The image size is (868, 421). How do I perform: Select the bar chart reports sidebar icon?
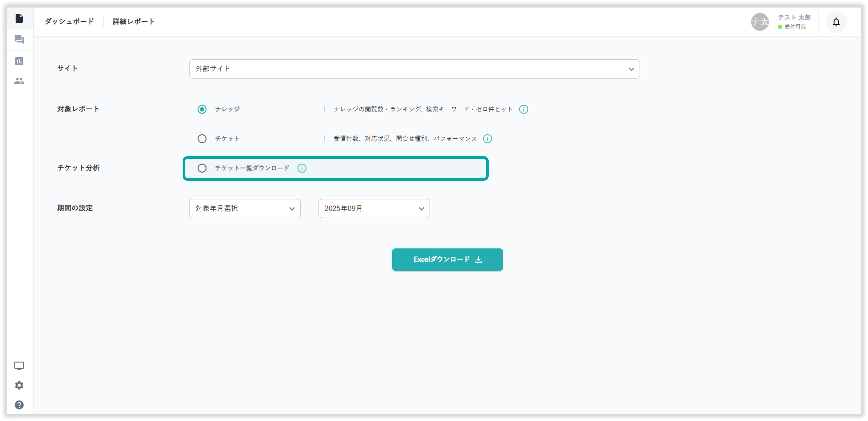19,61
